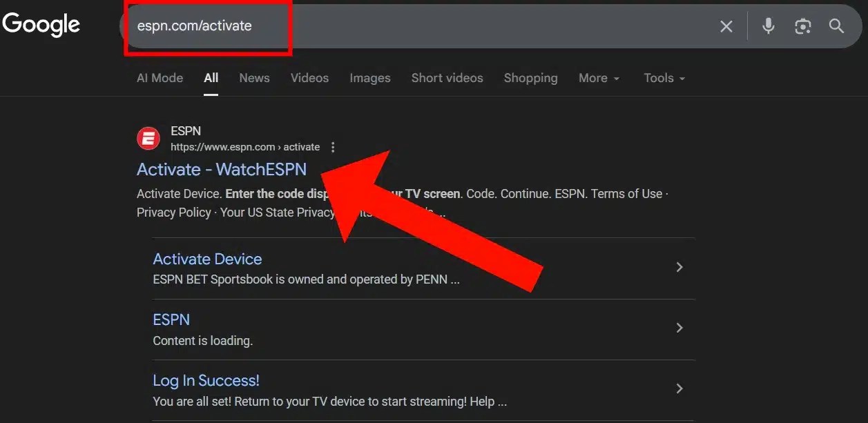Open Google Lens image search
Screen dimensions: 868x423
[x=802, y=26]
